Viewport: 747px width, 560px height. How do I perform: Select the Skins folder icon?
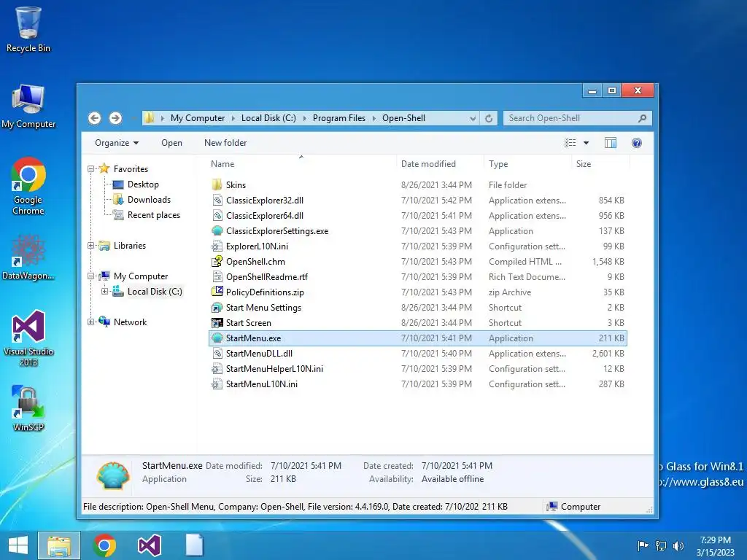tap(217, 184)
